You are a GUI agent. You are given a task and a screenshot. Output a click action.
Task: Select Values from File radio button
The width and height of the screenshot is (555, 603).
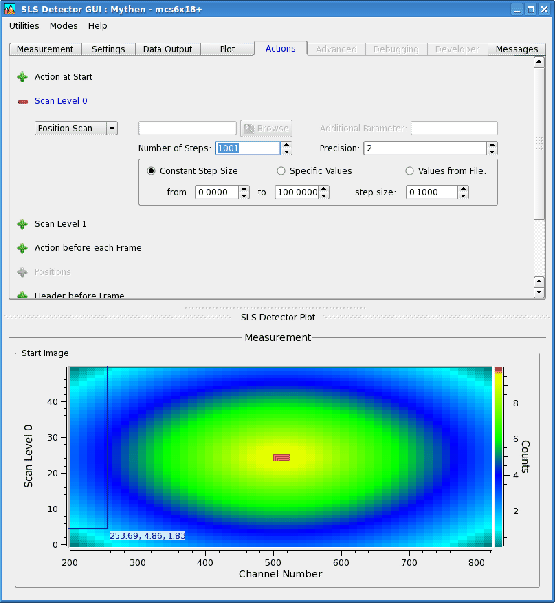click(x=410, y=171)
